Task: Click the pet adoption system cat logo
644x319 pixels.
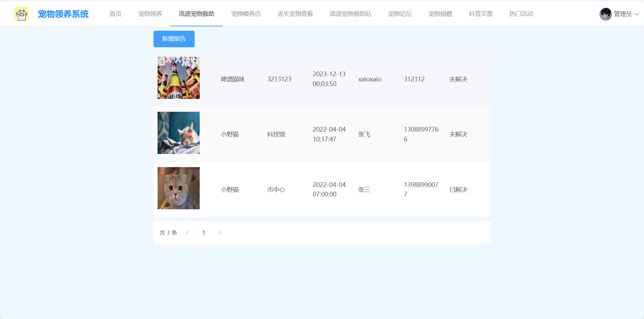Action: click(21, 14)
